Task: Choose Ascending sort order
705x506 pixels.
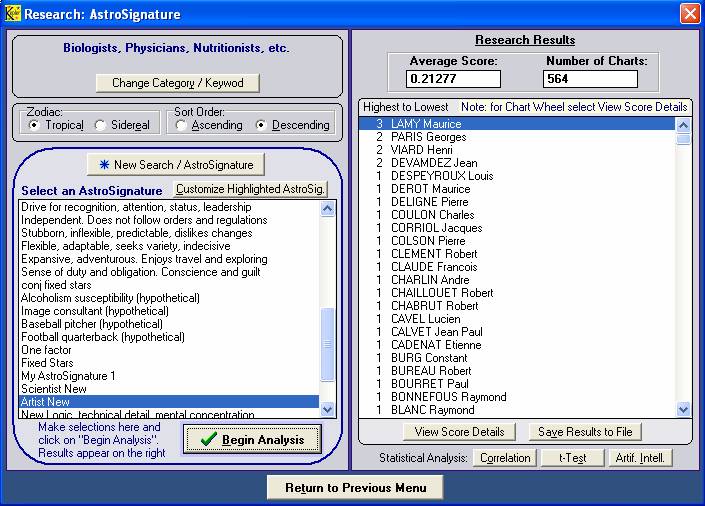Action: pos(181,125)
